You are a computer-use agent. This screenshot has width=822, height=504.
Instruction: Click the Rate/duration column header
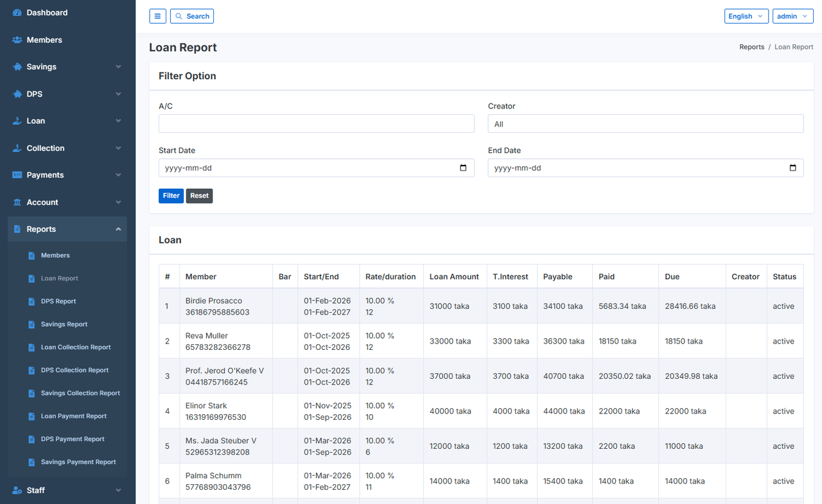point(391,277)
